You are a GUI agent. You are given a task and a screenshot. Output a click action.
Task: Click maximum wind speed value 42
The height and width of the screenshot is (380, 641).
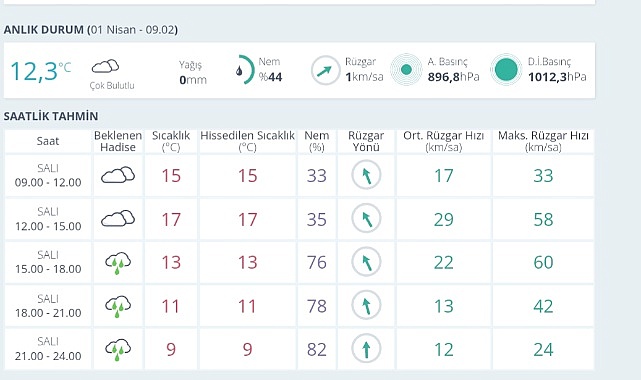coord(543,306)
